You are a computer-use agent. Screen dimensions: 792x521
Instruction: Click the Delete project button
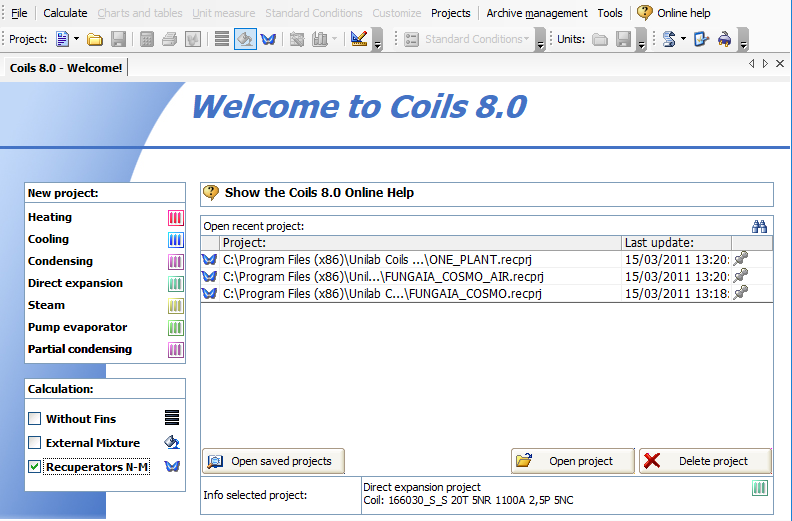(x=705, y=461)
